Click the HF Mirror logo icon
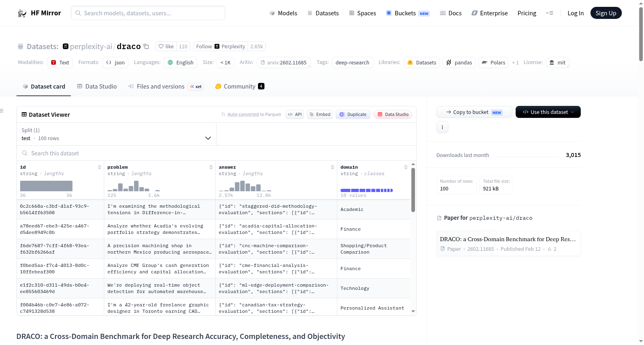This screenshot has height=345, width=644. click(x=22, y=13)
